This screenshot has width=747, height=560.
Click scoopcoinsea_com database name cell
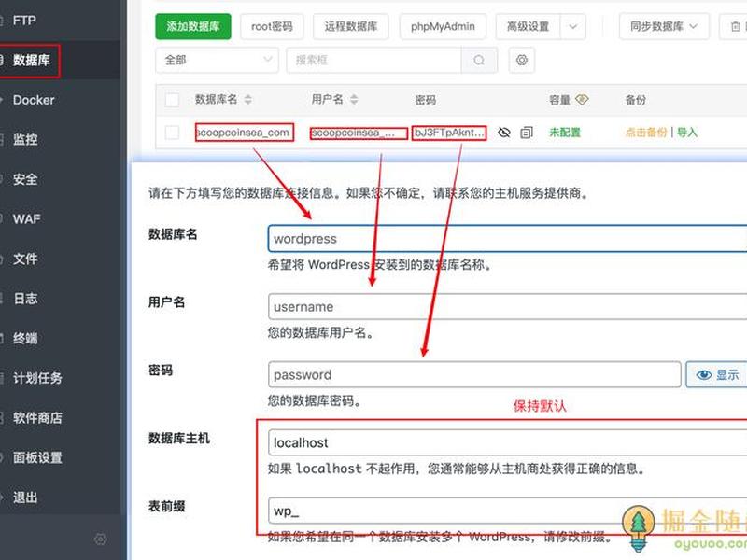click(245, 133)
